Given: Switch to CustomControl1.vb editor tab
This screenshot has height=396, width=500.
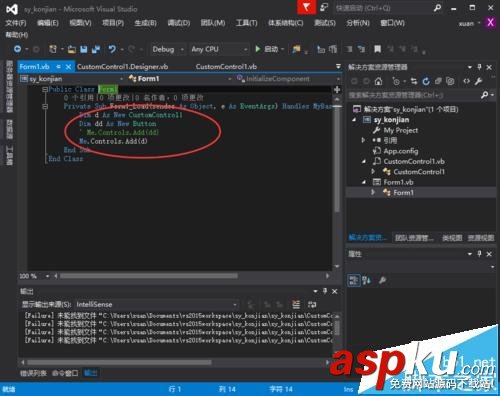Looking at the screenshot, I should (x=226, y=67).
